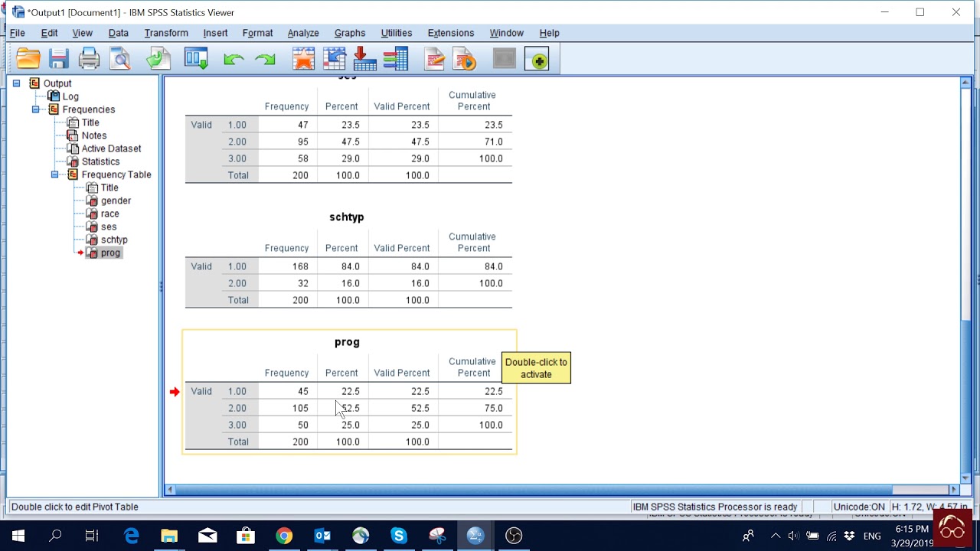Select the Title item directly under Frequencies
The height and width of the screenshot is (551, 980).
click(x=90, y=122)
